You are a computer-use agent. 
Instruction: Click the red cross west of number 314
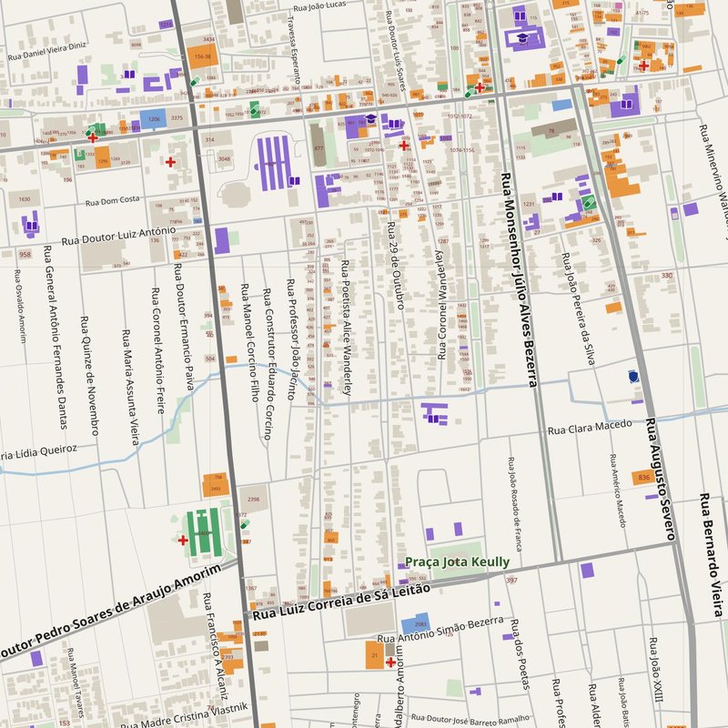tap(170, 162)
